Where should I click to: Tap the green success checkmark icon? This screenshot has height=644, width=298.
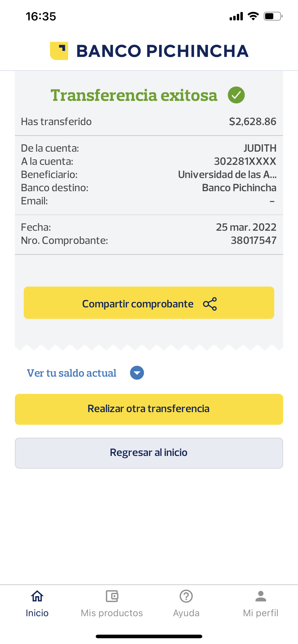(x=236, y=95)
